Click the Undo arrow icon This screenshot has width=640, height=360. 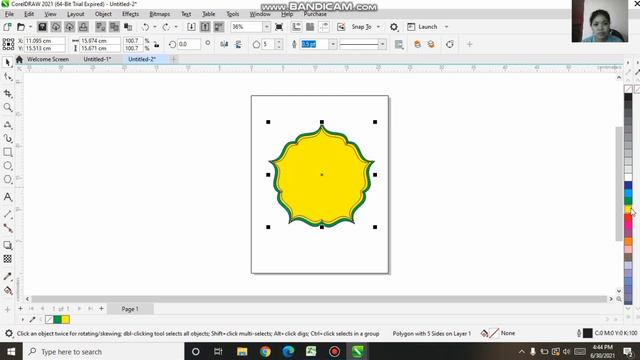145,27
